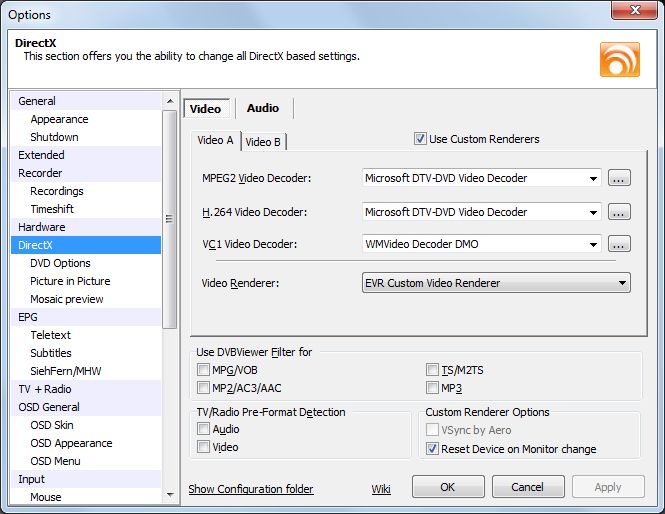Screen dimensions: 665x514
Task: Open the Show Configuration folder link
Action: click(251, 489)
